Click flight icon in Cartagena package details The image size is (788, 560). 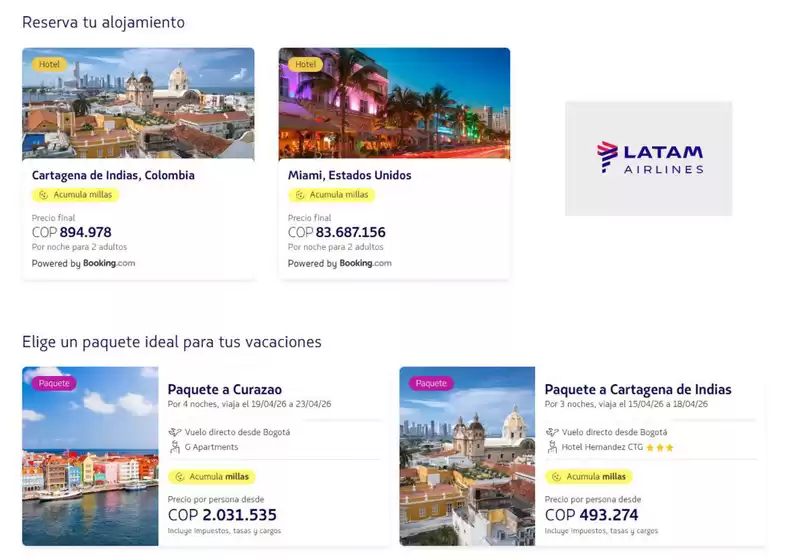pyautogui.click(x=552, y=432)
